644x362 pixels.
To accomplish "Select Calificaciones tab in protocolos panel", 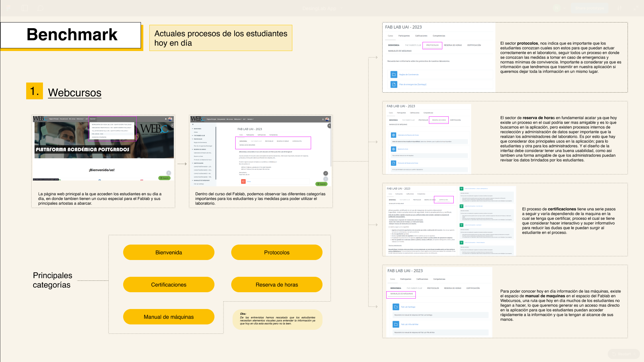I will [x=421, y=36].
